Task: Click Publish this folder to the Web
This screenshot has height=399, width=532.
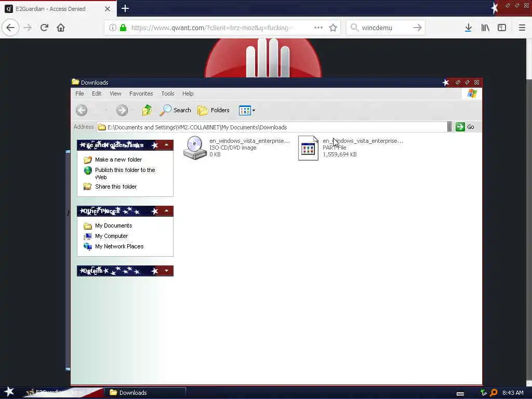Action: [x=125, y=174]
